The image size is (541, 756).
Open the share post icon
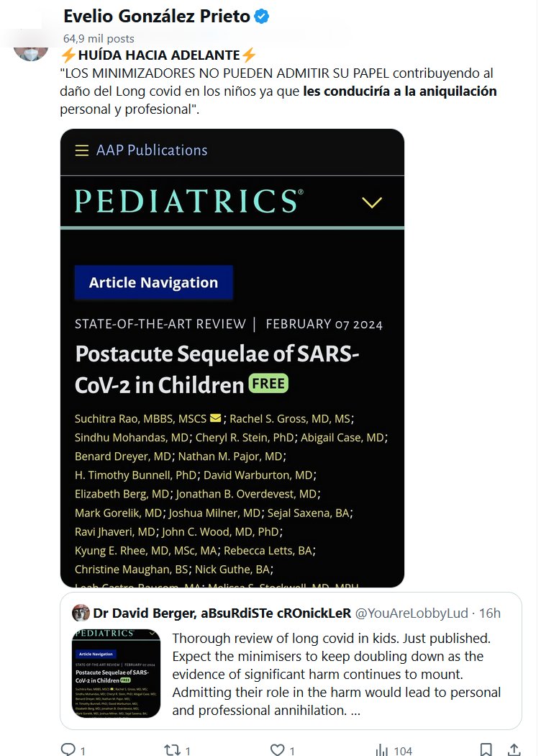coord(514,750)
